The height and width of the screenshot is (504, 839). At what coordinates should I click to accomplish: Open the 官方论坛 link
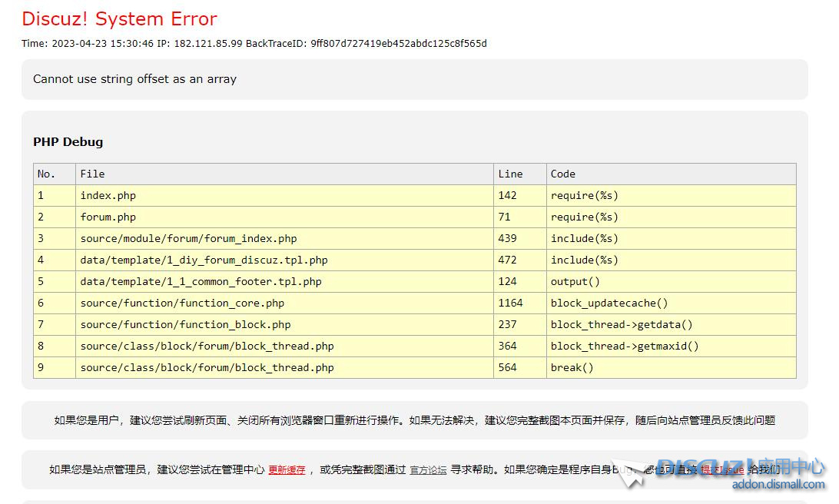(x=428, y=469)
